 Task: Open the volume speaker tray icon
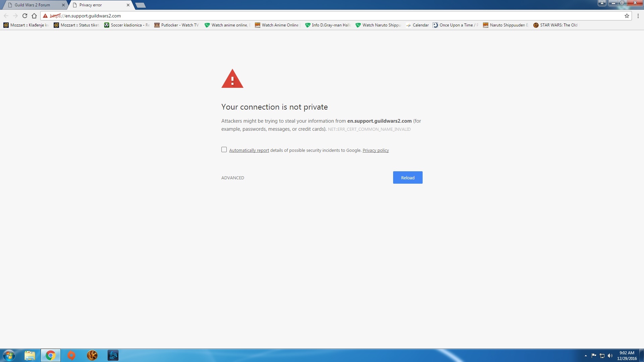click(x=610, y=356)
